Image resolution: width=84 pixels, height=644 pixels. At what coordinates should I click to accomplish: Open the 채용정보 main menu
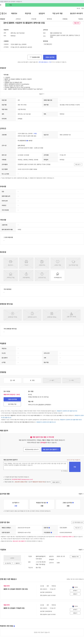point(14,14)
